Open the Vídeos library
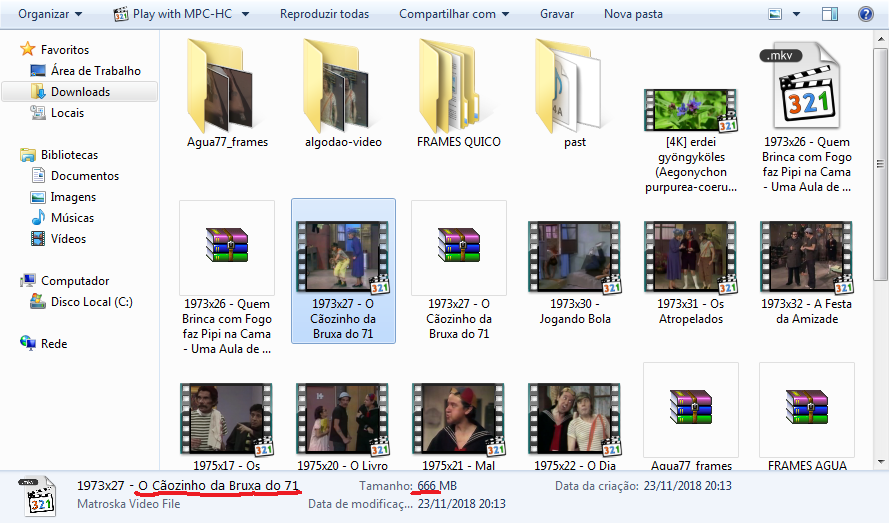889x523 pixels. point(69,238)
